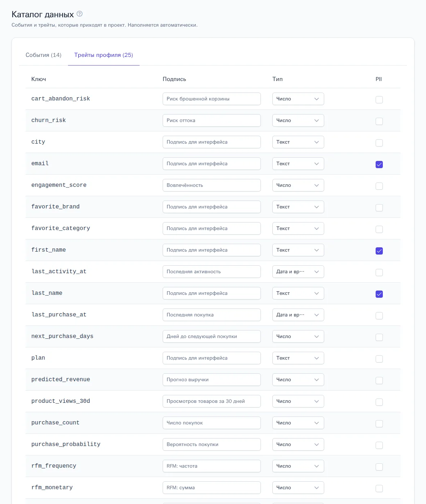This screenshot has width=426, height=504.
Task: Edit Прогноз выручки label input
Action: (212, 380)
